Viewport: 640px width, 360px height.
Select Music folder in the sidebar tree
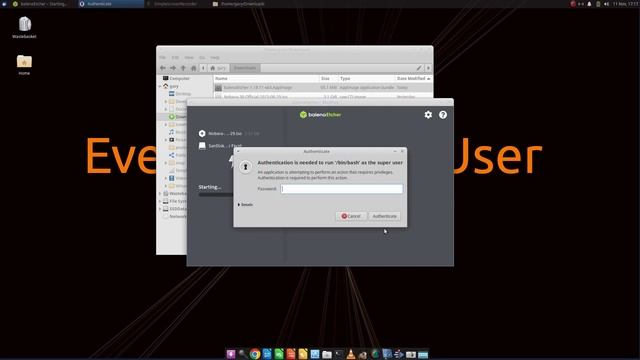click(177, 132)
